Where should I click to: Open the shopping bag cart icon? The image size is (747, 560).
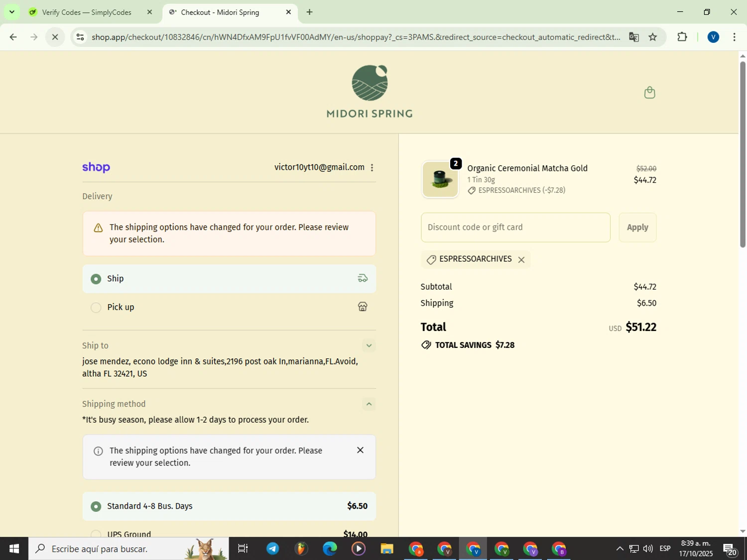[649, 93]
